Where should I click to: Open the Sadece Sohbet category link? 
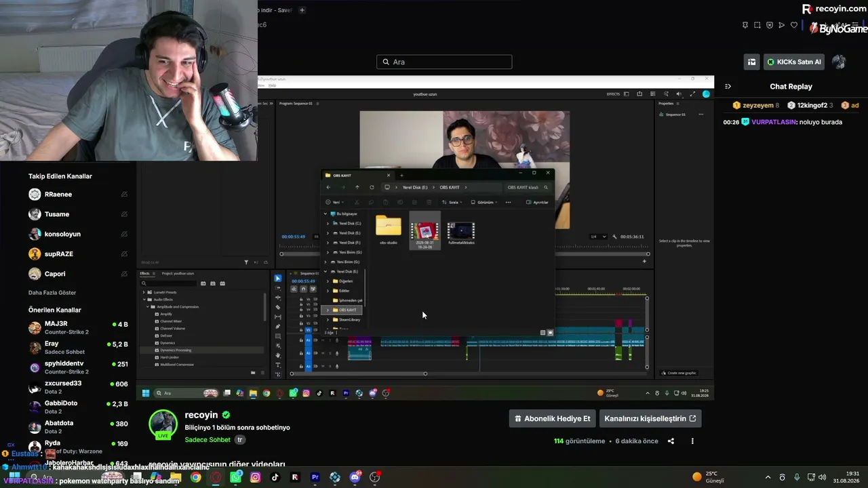(208, 440)
